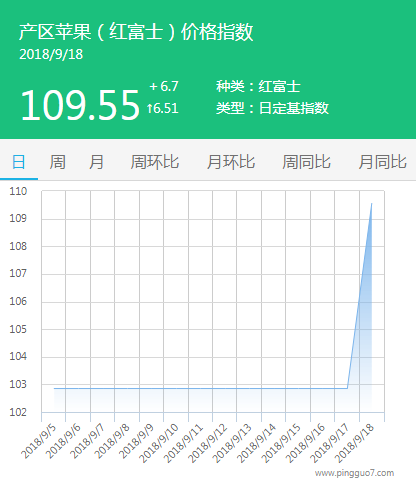
Task: Click the x-axis label 2018/9/12
Action: pos(208,443)
